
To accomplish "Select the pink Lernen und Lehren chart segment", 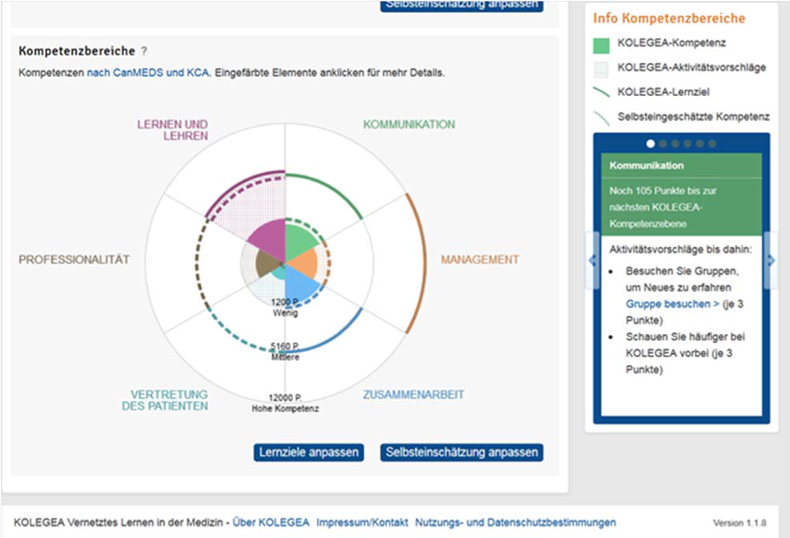I will tap(265, 238).
